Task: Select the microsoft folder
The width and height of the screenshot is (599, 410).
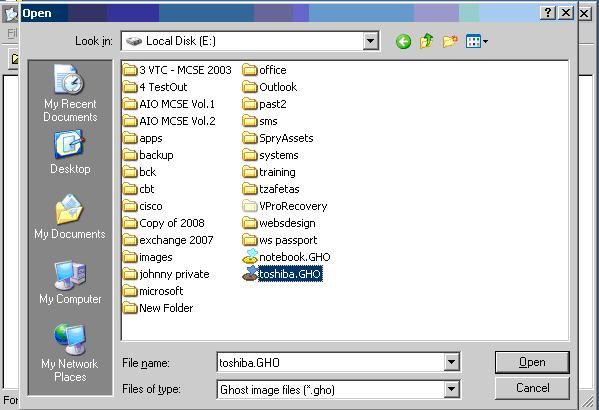Action: click(153, 291)
